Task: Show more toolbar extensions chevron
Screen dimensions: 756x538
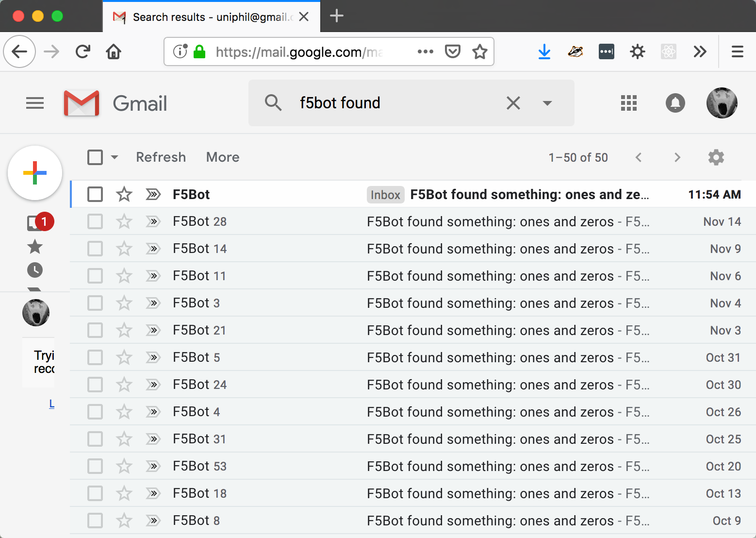Action: [700, 51]
